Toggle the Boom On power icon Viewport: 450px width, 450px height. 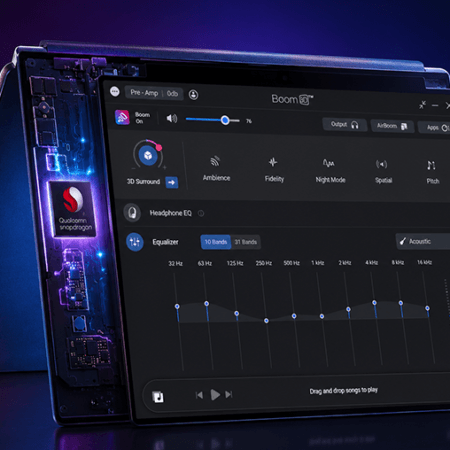[122, 117]
